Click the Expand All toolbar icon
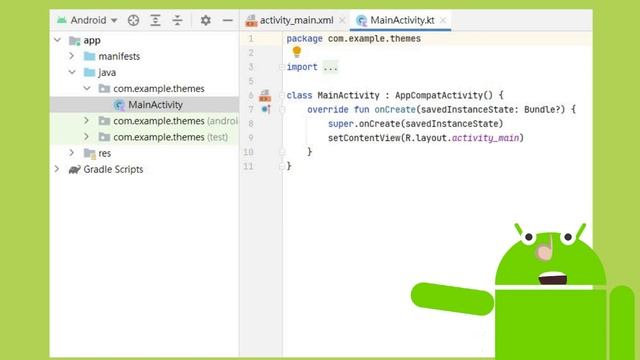 coord(155,20)
